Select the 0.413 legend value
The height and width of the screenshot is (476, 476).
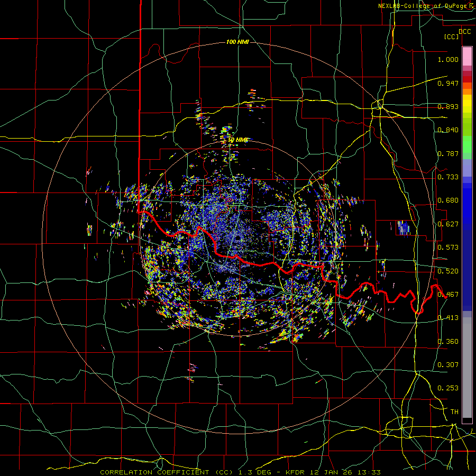(x=448, y=318)
